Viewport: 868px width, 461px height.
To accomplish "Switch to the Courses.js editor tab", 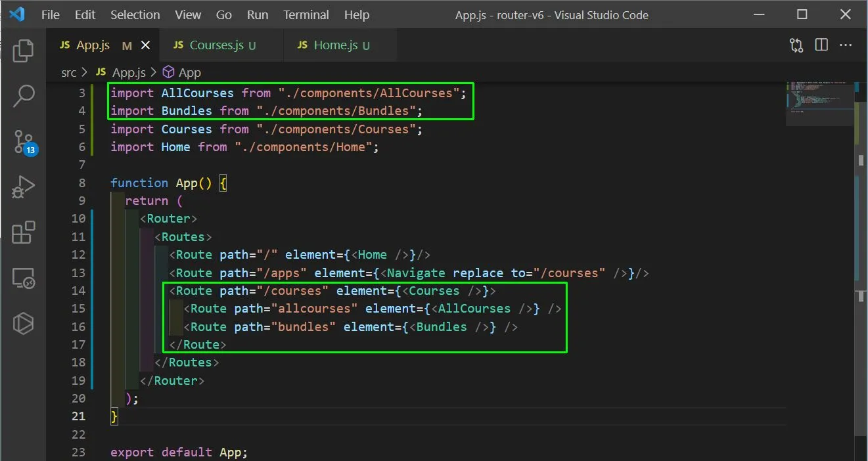I will coord(221,45).
